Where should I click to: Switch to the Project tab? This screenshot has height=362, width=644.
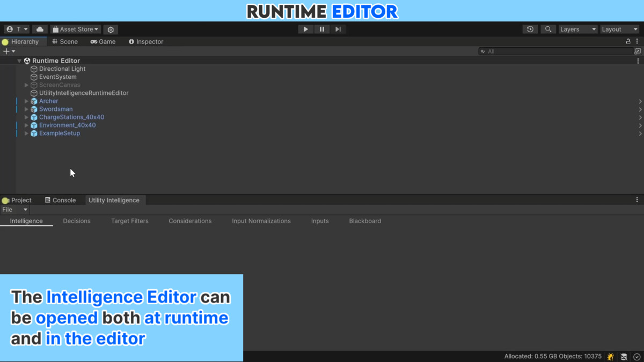(17, 201)
